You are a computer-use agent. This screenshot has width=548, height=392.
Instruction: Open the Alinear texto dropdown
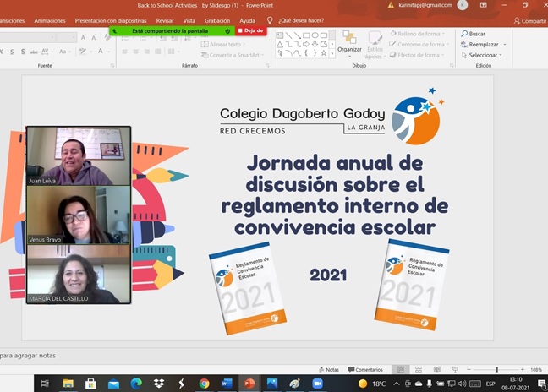tap(223, 44)
